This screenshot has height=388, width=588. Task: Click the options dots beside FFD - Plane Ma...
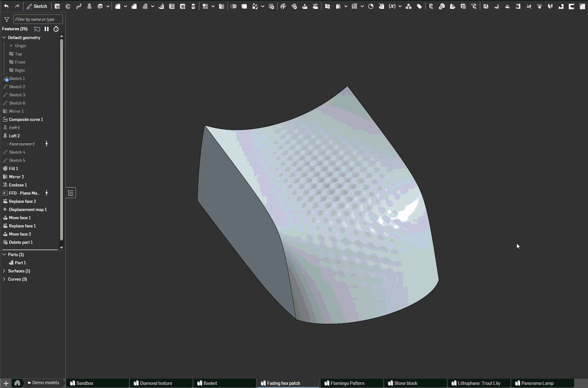click(x=47, y=193)
